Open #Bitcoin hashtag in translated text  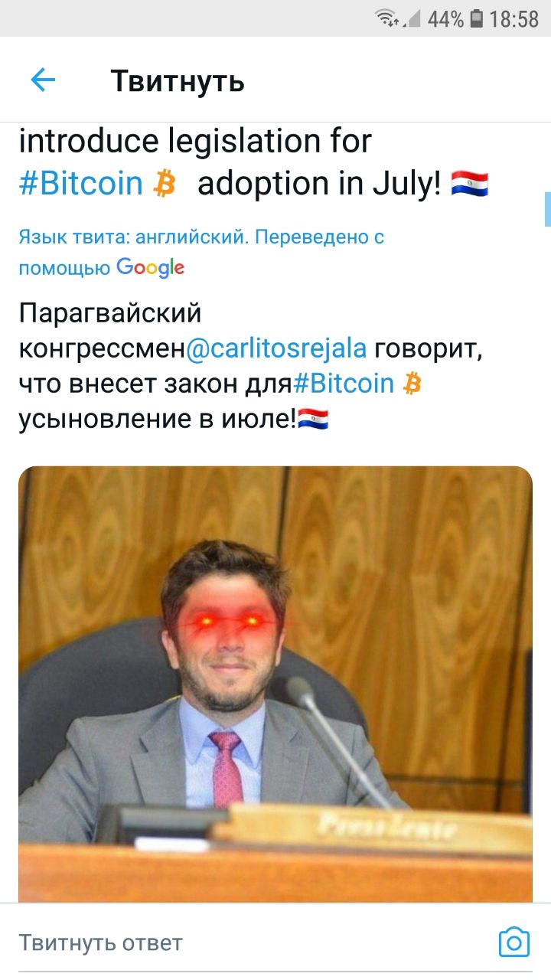(x=344, y=383)
